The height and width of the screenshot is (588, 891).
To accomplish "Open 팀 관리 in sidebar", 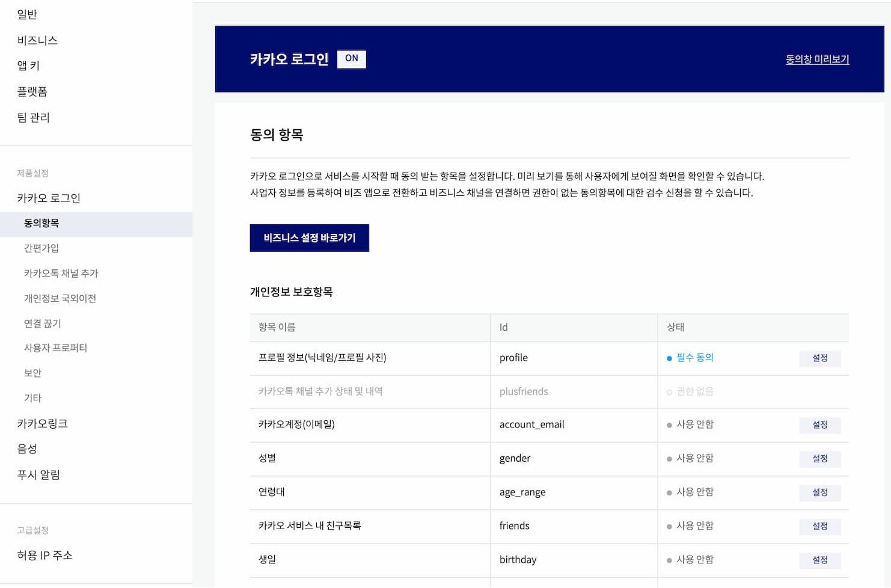I will (33, 117).
